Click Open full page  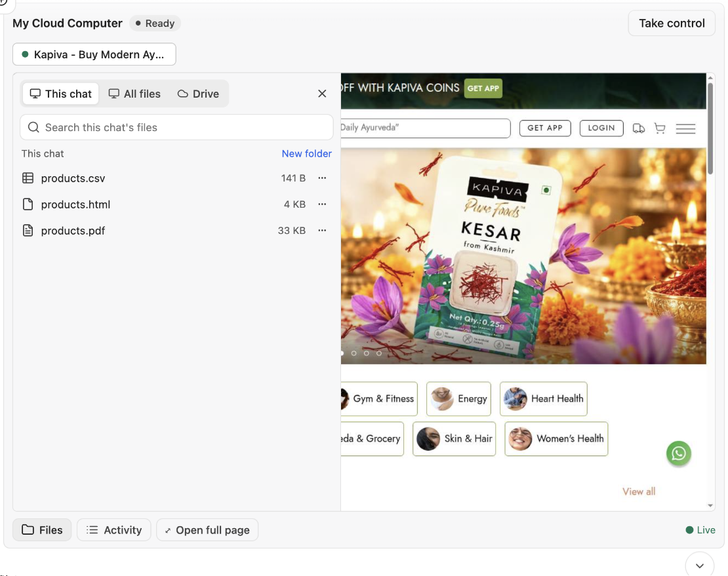[x=207, y=529]
